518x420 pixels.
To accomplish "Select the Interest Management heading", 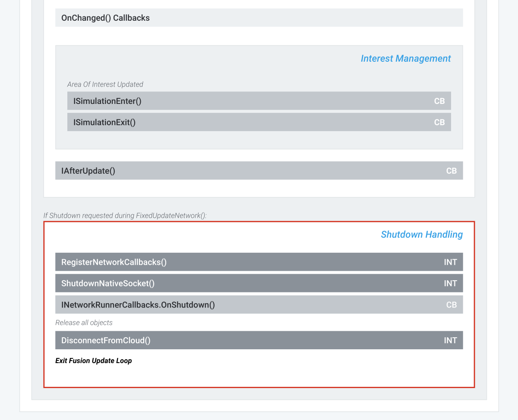I will coord(406,59).
